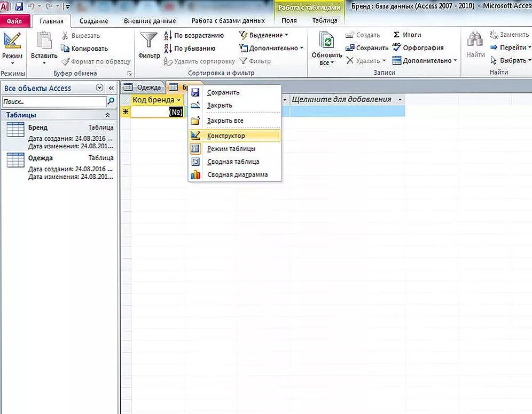Sort with По убыванию

click(x=190, y=48)
